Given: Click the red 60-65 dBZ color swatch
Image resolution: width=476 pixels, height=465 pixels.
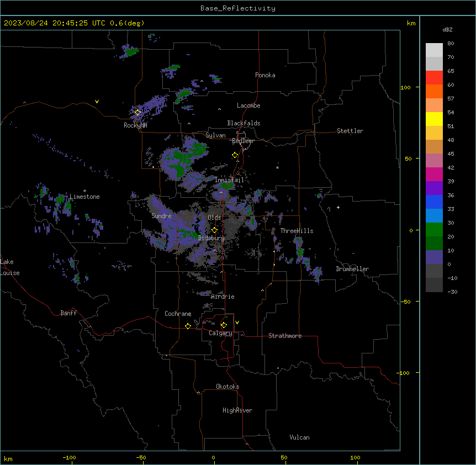Looking at the screenshot, I should (x=434, y=77).
